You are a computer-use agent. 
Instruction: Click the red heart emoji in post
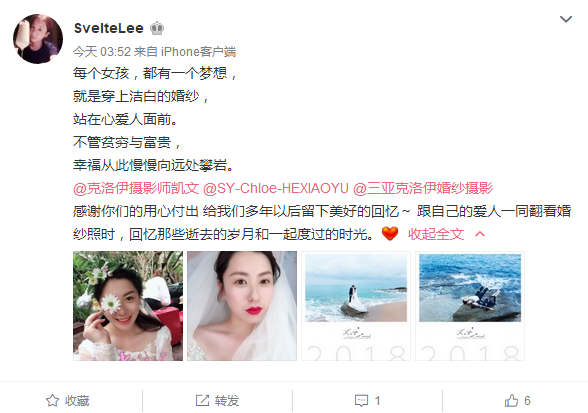pos(390,234)
